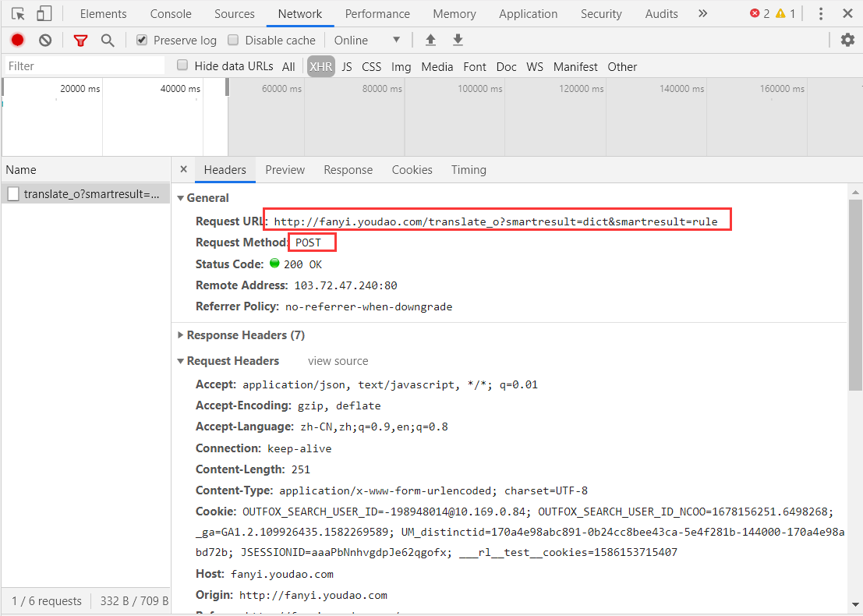The width and height of the screenshot is (863, 616).
Task: Import HAR file with upload arrow
Action: click(x=430, y=40)
